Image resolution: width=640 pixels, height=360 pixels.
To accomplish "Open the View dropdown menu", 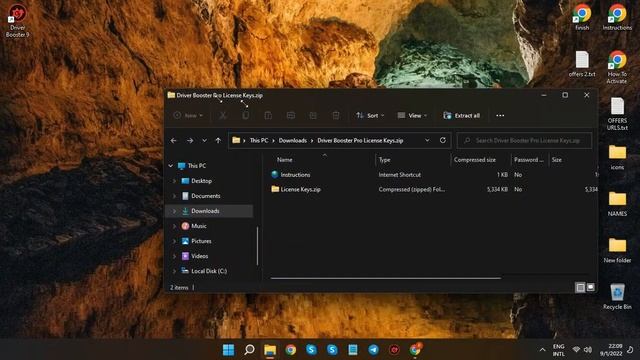I will (x=412, y=116).
